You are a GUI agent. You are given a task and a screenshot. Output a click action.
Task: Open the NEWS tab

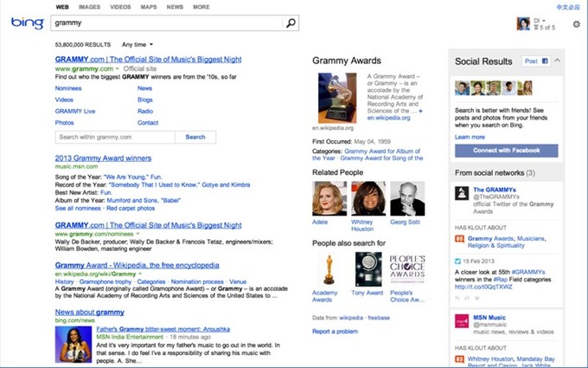click(176, 7)
